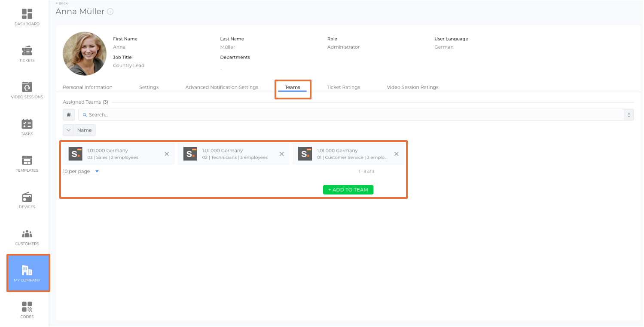Navigate to Devices section

(27, 200)
